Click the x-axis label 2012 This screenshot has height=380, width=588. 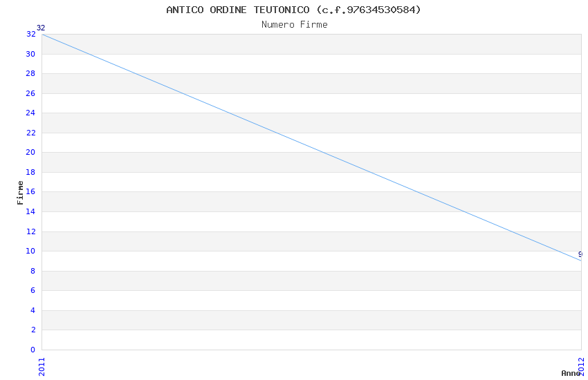tap(581, 367)
